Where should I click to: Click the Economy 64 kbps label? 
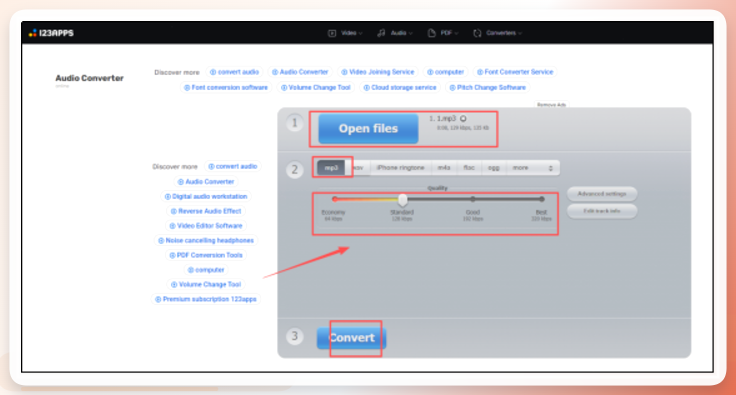[333, 215]
